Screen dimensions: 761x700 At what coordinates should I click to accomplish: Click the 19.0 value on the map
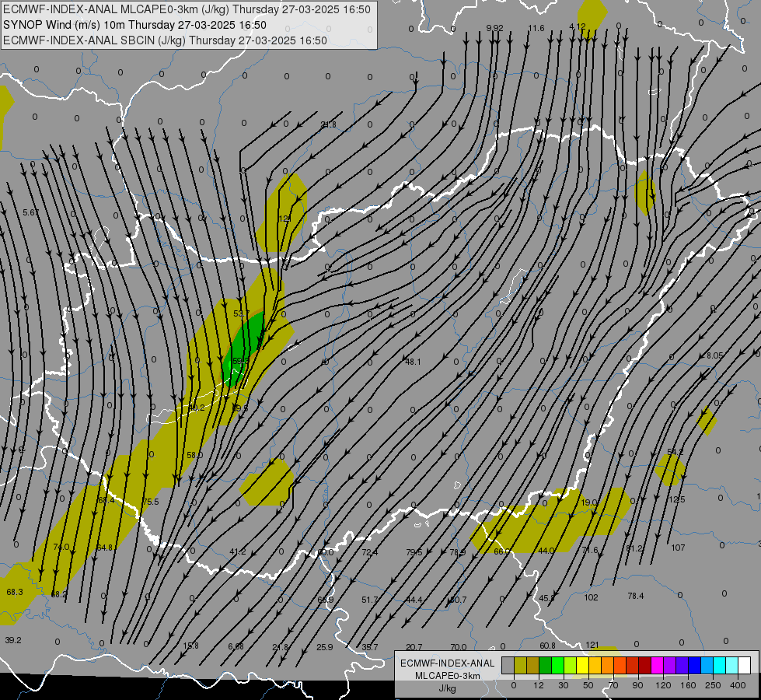[x=589, y=502]
